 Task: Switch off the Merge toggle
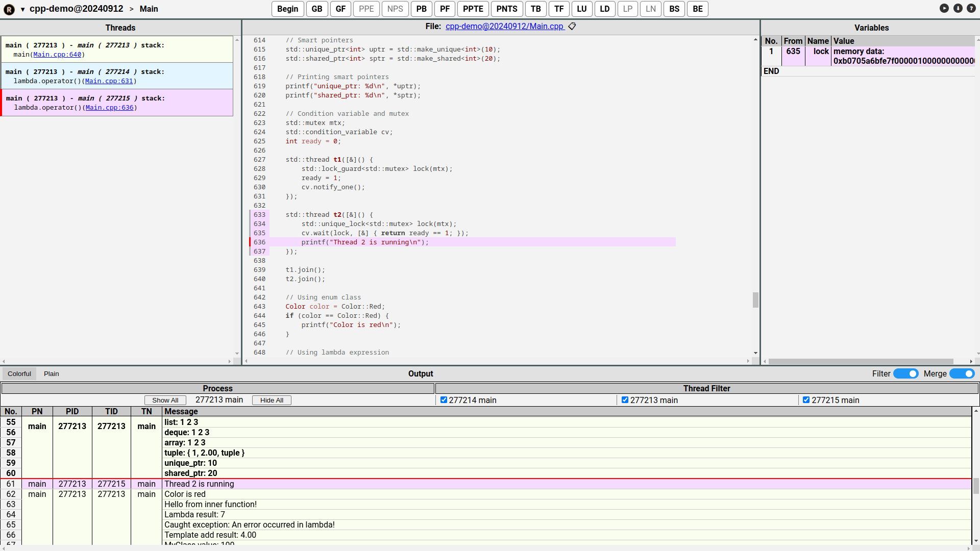962,373
